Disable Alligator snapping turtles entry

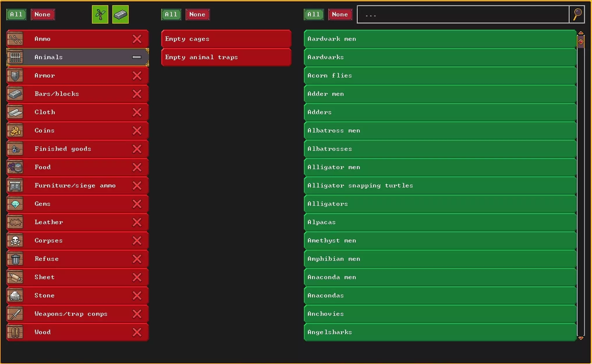pos(439,186)
